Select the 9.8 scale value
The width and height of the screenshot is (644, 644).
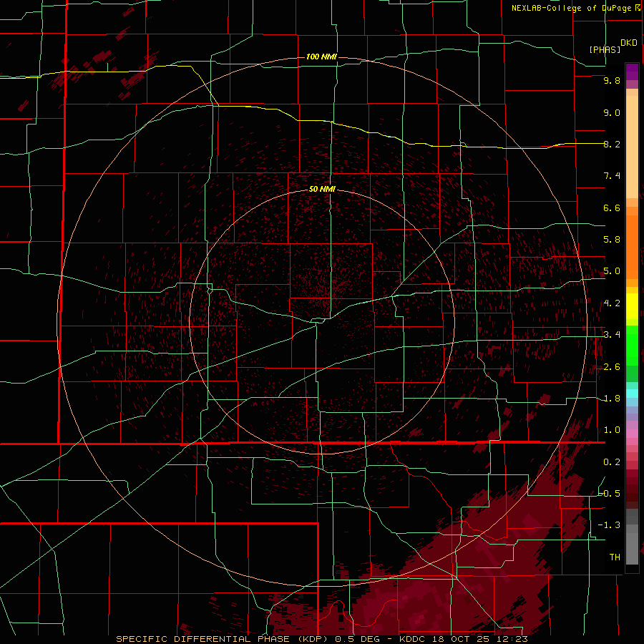pos(612,80)
